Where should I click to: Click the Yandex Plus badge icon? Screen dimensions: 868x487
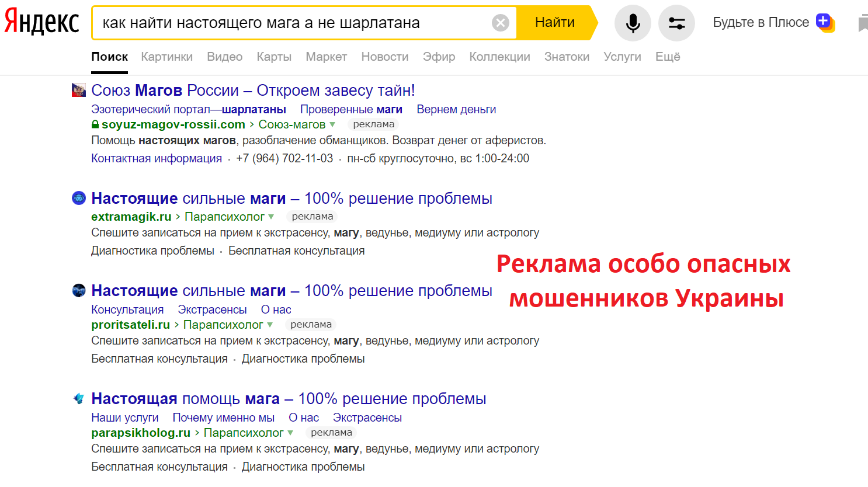pyautogui.click(x=825, y=22)
